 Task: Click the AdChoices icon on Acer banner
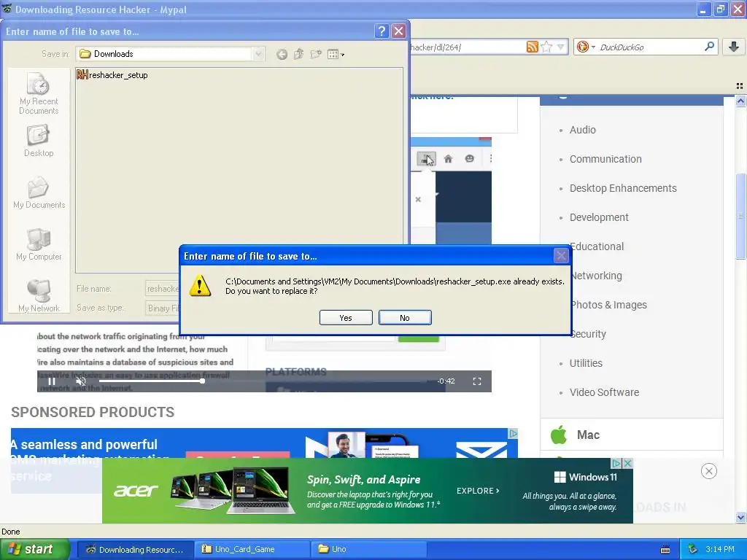(617, 463)
